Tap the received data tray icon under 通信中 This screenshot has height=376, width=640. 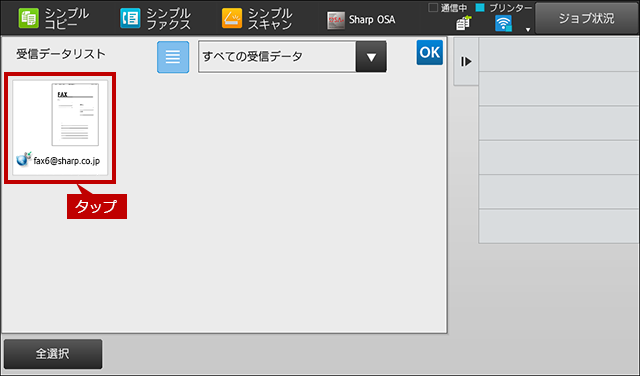[x=463, y=23]
